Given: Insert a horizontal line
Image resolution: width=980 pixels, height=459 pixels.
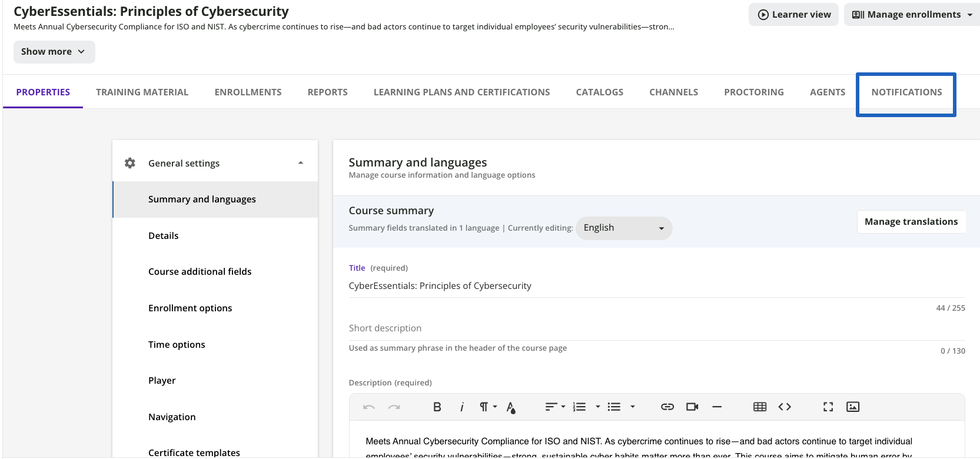Looking at the screenshot, I should pyautogui.click(x=717, y=407).
